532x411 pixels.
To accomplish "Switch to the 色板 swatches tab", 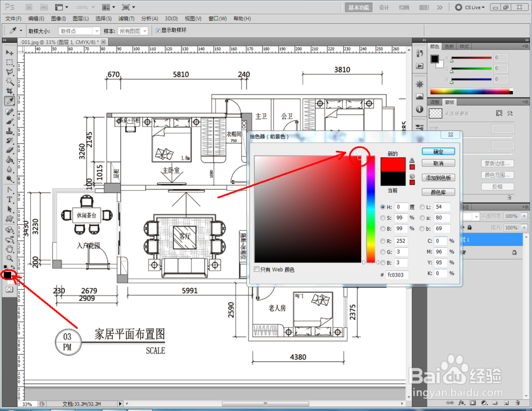I will (x=449, y=46).
